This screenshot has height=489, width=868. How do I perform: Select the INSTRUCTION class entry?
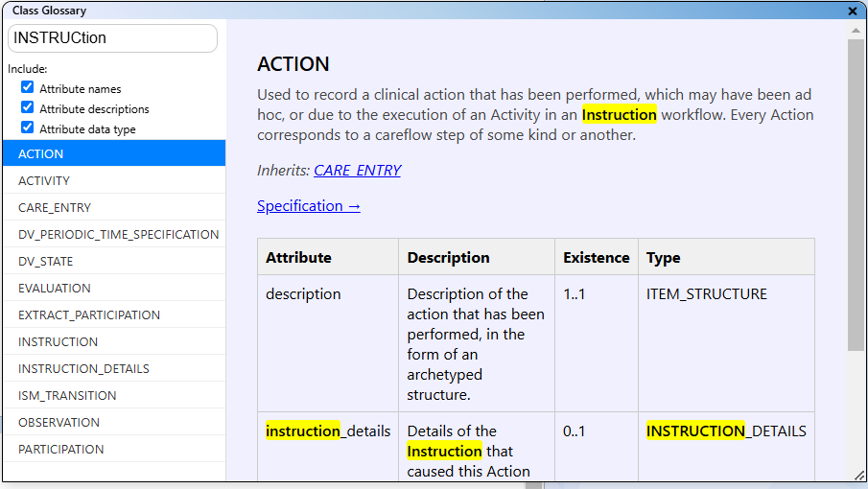tap(114, 341)
